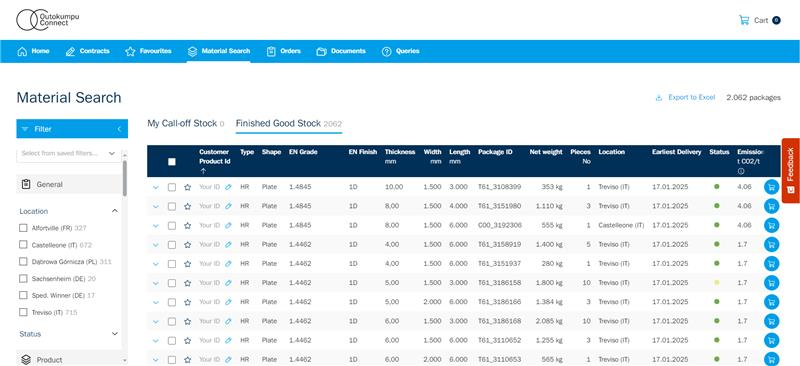Open the Cart icon in header

pyautogui.click(x=744, y=20)
